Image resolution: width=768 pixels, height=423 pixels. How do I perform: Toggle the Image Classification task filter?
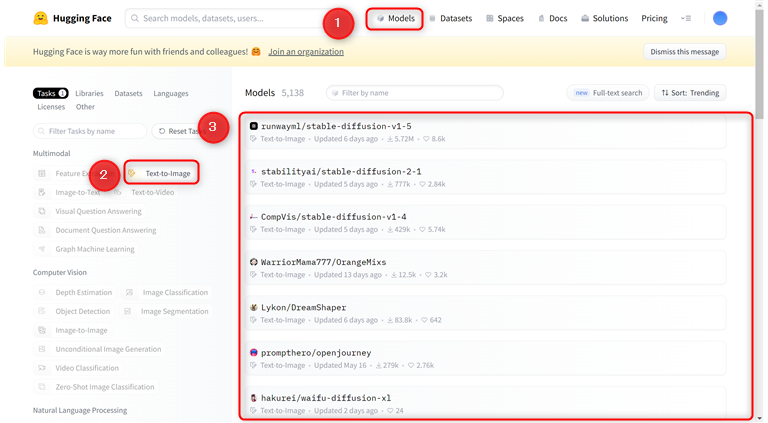pos(166,293)
